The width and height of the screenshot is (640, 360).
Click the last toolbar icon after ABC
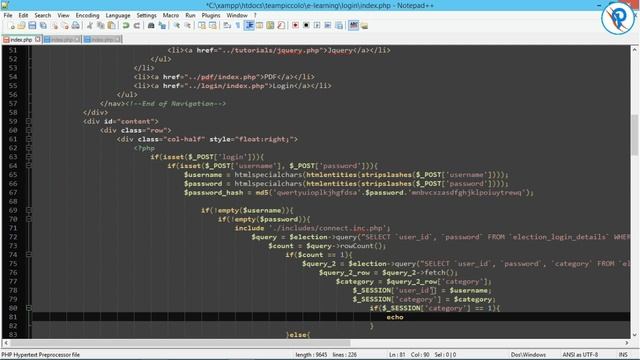coord(364,25)
